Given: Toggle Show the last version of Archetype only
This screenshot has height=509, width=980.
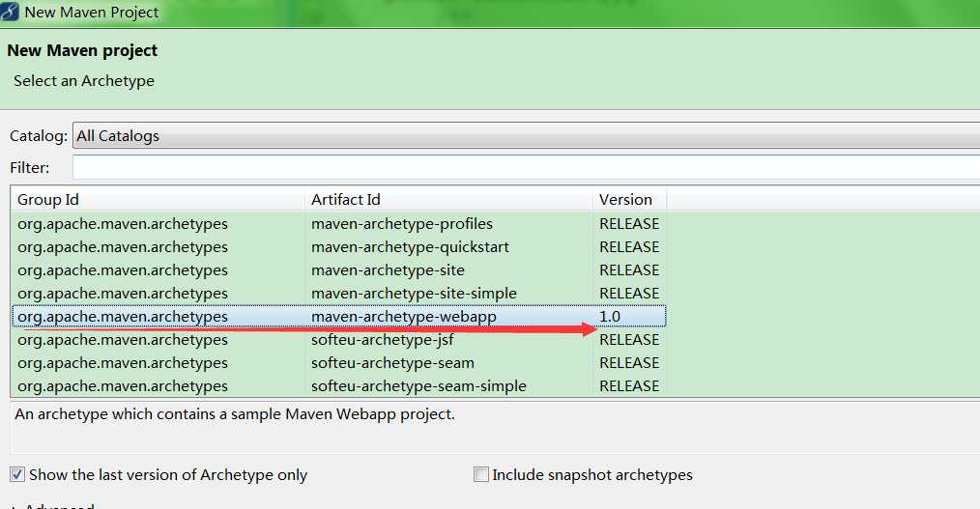Looking at the screenshot, I should [x=16, y=474].
